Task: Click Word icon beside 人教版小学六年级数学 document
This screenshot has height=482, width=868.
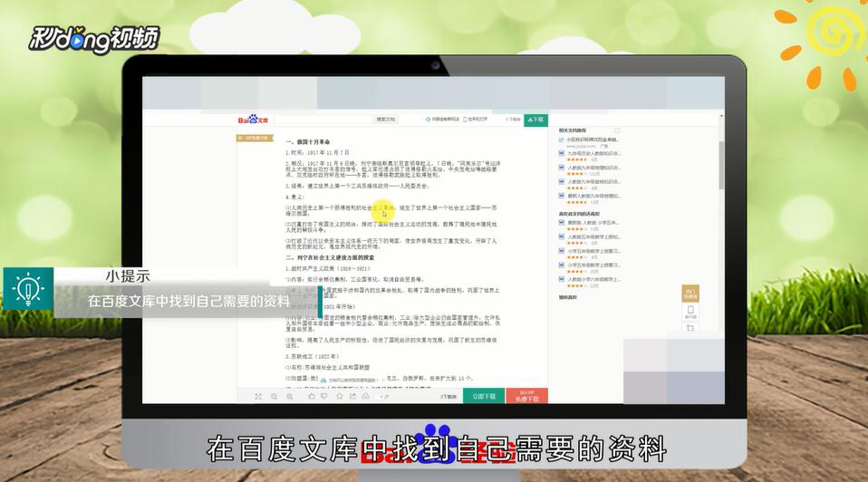Action: [562, 279]
